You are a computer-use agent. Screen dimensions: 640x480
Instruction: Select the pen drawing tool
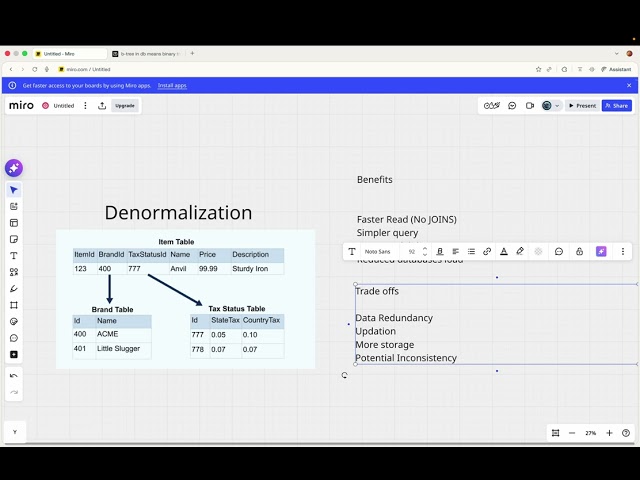click(x=14, y=289)
